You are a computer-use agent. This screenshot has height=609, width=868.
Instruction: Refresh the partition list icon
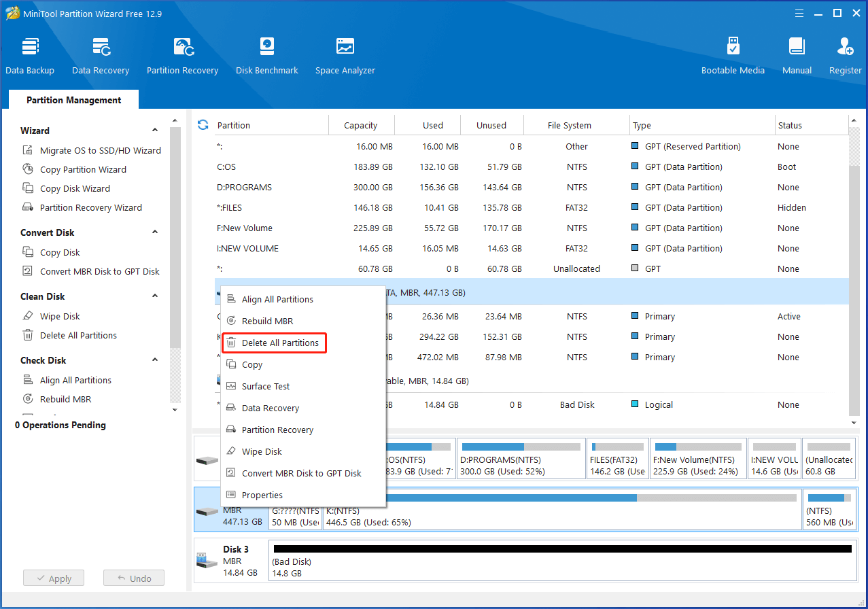(203, 125)
